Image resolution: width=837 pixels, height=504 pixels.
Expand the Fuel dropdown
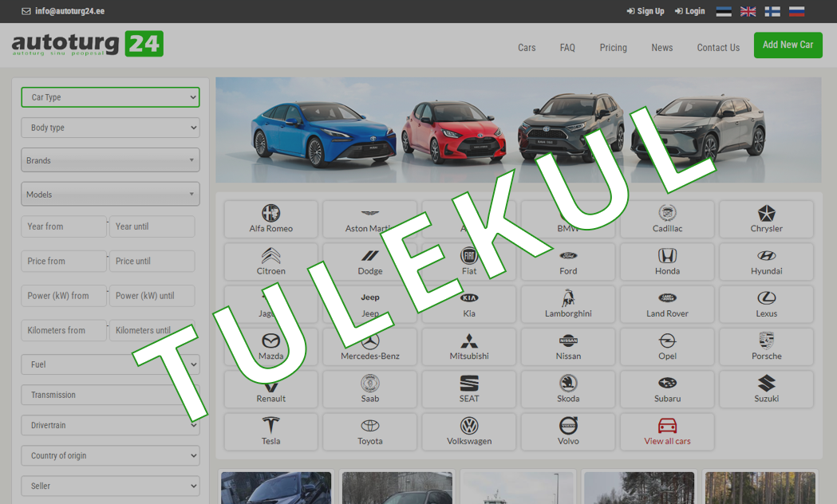[x=110, y=364]
